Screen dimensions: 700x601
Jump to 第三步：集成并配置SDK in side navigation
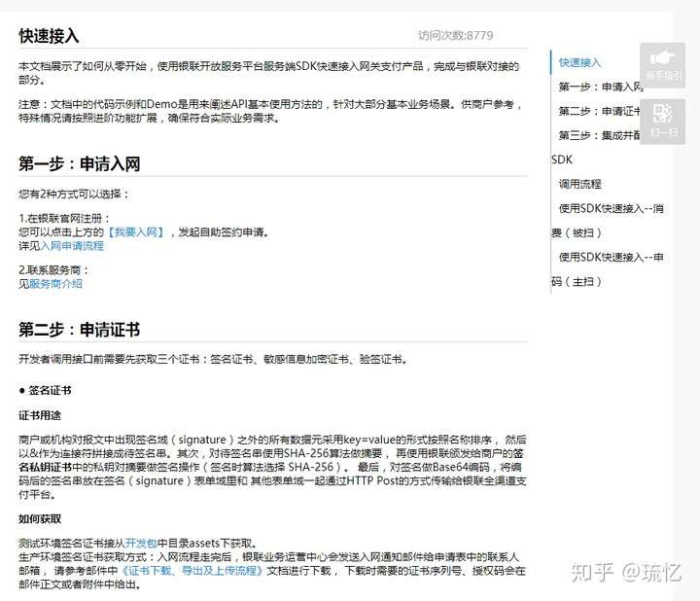coord(596,147)
